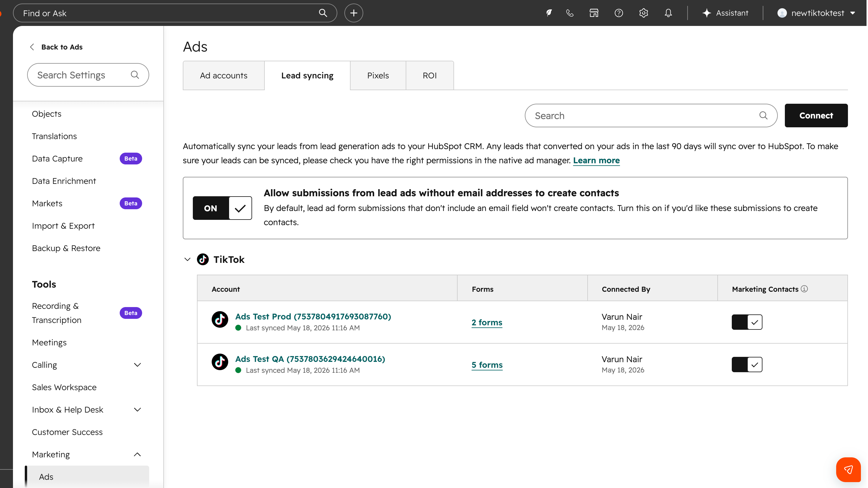Click the TikTok logo in section header

pos(203,259)
